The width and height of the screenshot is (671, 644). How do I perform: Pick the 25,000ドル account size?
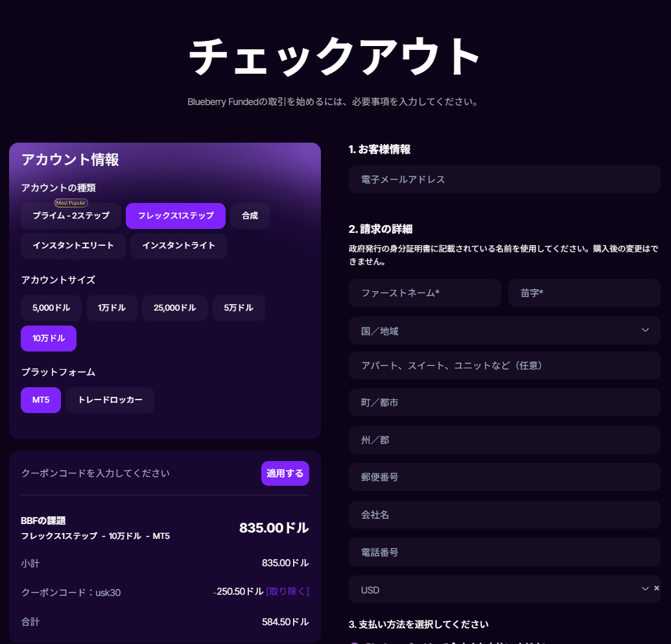[175, 308]
